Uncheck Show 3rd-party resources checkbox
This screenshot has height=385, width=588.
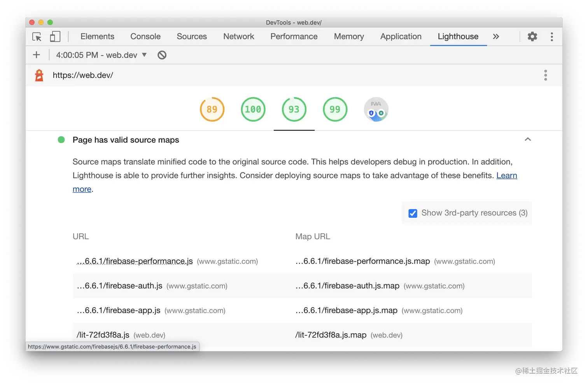point(413,213)
